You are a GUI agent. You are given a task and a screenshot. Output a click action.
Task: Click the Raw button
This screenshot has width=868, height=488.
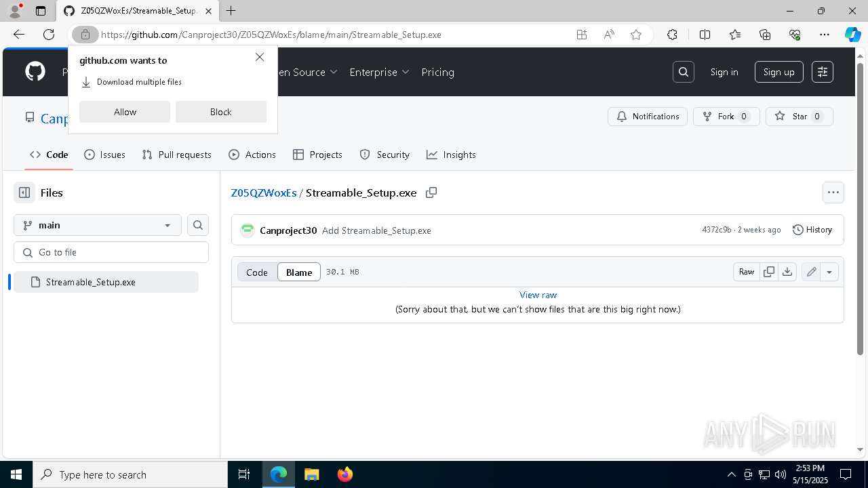(747, 272)
